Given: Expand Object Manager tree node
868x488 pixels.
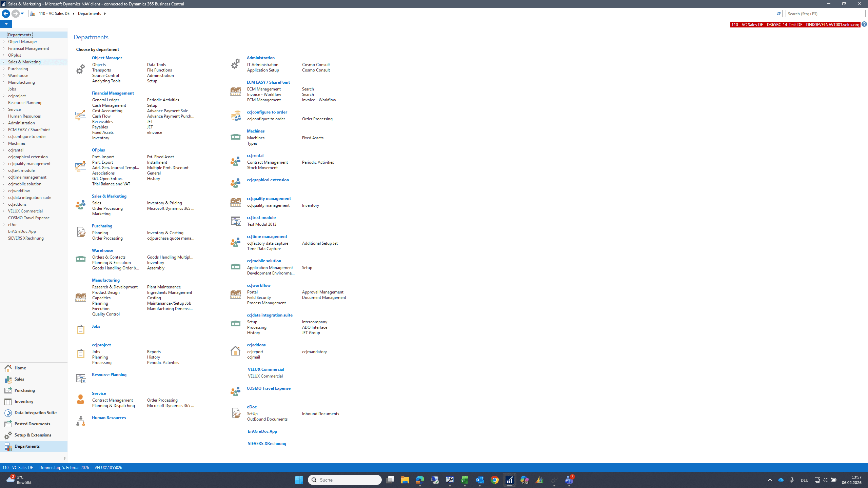Looking at the screenshot, I should (3, 42).
